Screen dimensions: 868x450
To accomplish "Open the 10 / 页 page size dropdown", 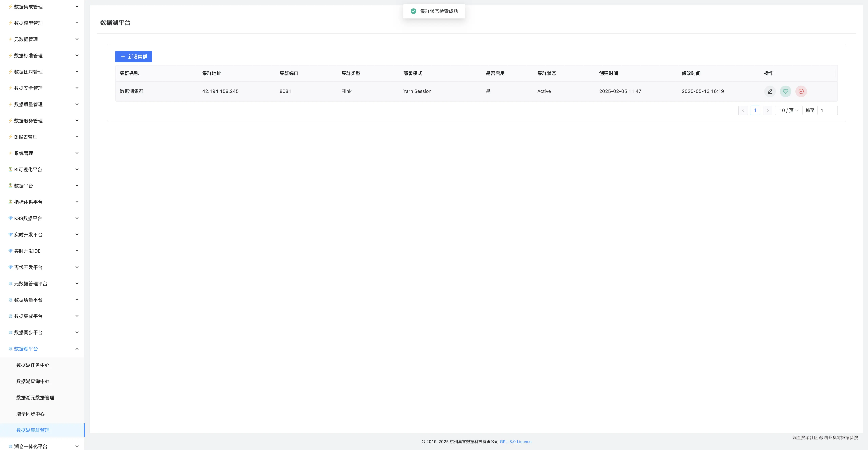I will [x=788, y=111].
